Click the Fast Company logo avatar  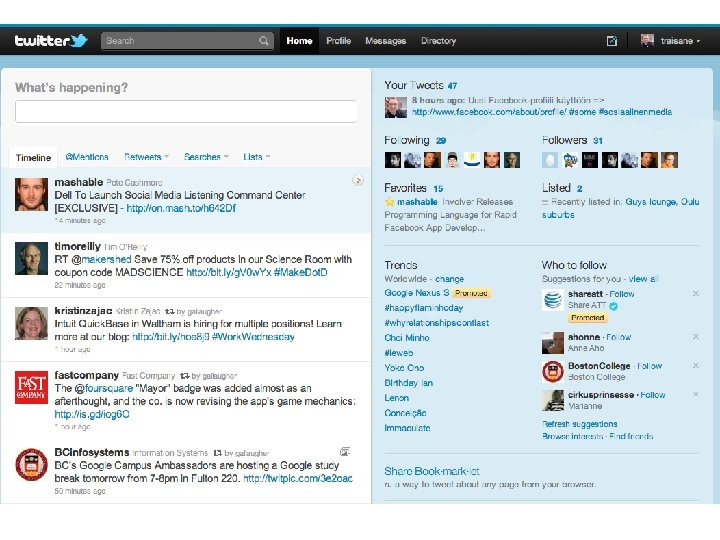click(x=31, y=387)
